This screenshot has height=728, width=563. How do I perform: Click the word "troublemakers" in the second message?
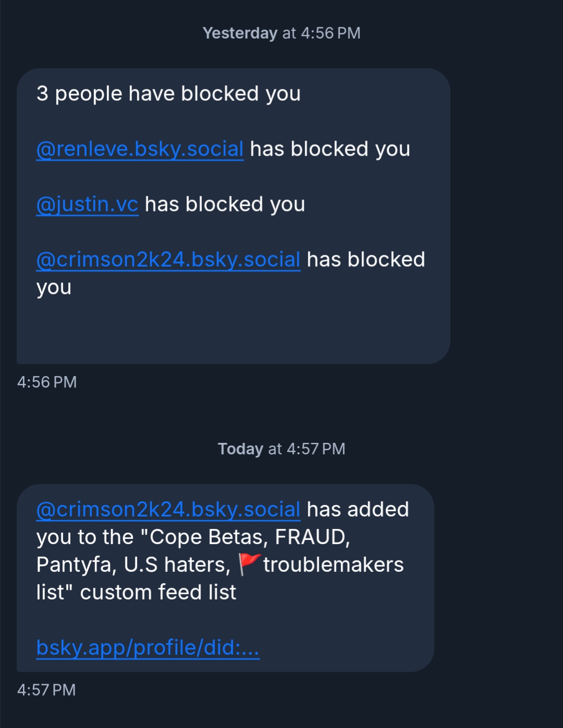point(333,565)
